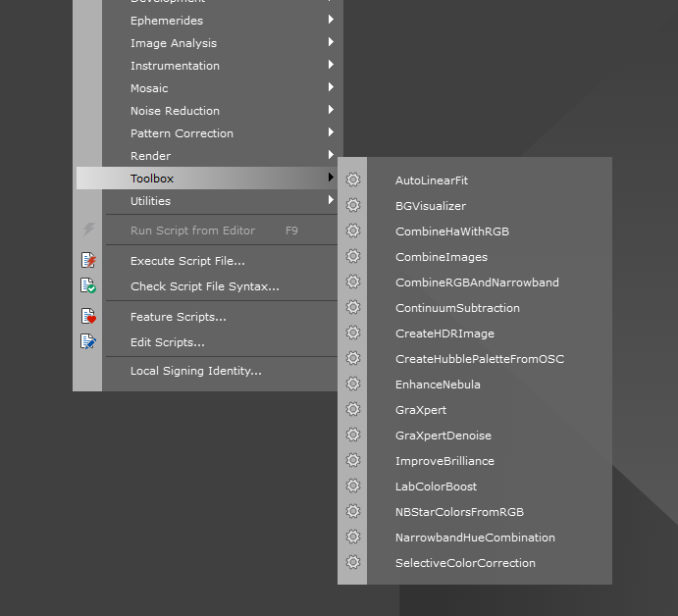The height and width of the screenshot is (616, 678).
Task: Click the gear icon beside LabColorBoost
Action: (353, 486)
